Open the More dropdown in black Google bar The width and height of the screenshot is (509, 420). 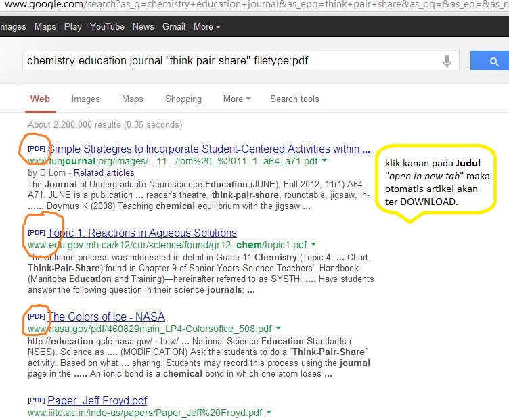pos(206,26)
